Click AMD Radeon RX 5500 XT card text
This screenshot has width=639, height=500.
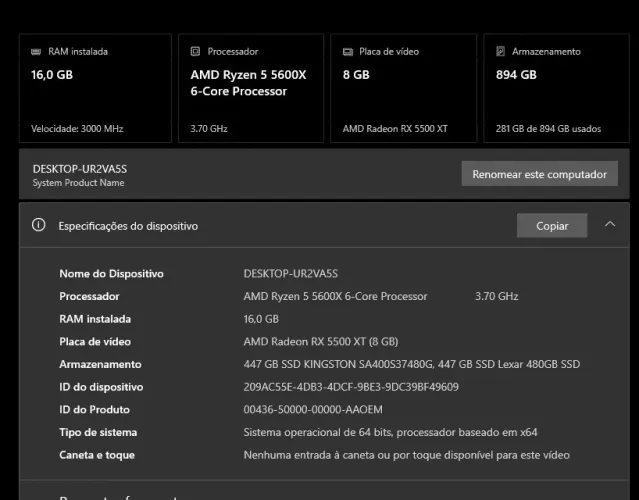pos(395,129)
